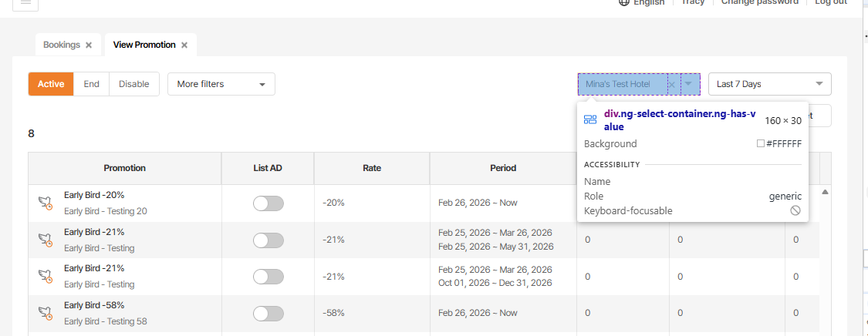Open the hamburger menu at top left
Image resolution: width=868 pixels, height=336 pixels.
(x=25, y=3)
